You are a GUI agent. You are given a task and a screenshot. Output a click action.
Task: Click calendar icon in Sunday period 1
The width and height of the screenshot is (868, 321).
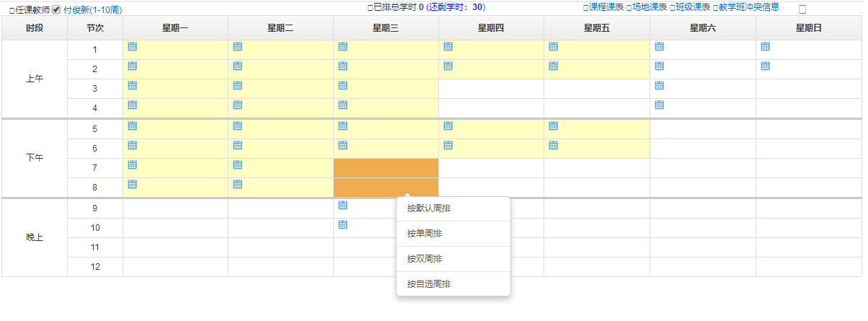(x=765, y=47)
